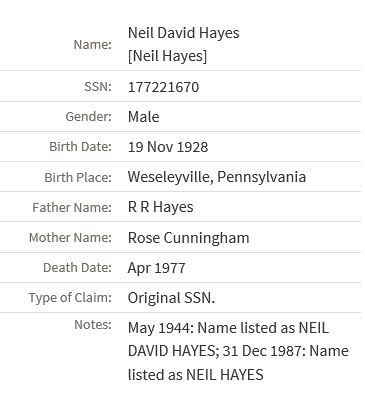Click the Name: field label
Image resolution: width=365 pixels, height=398 pixels.
(x=92, y=44)
